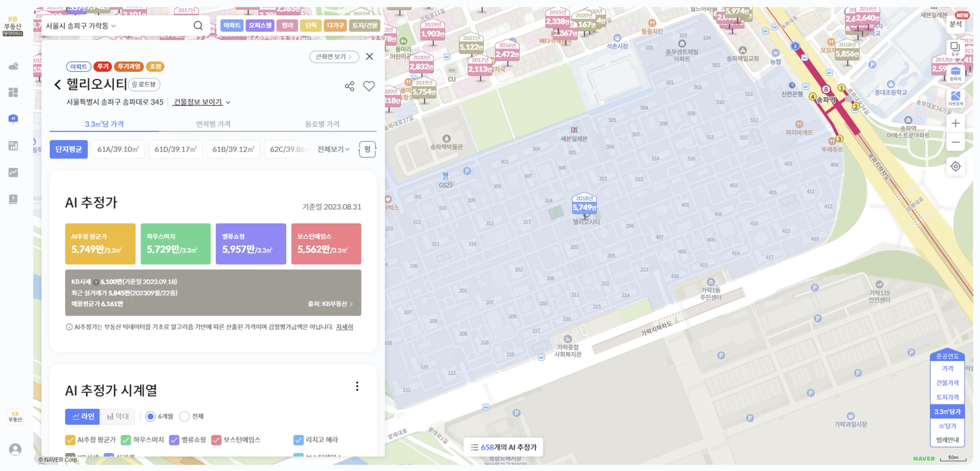Screen dimensions: 980x471
Task: Toggle the AI추정 평균가 checkbox
Action: point(70,440)
